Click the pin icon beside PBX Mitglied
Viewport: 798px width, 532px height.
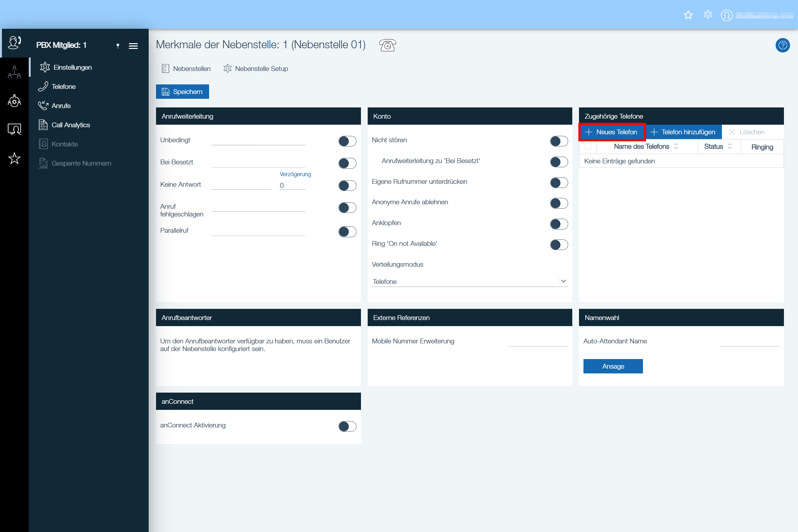[118, 46]
